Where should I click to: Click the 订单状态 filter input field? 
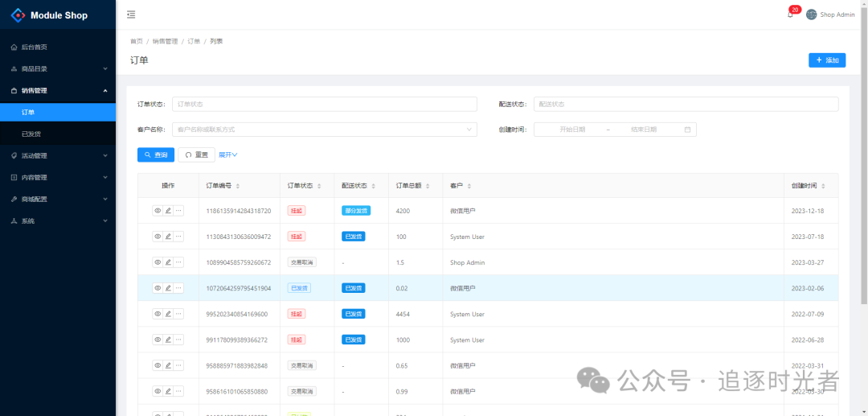(x=325, y=104)
